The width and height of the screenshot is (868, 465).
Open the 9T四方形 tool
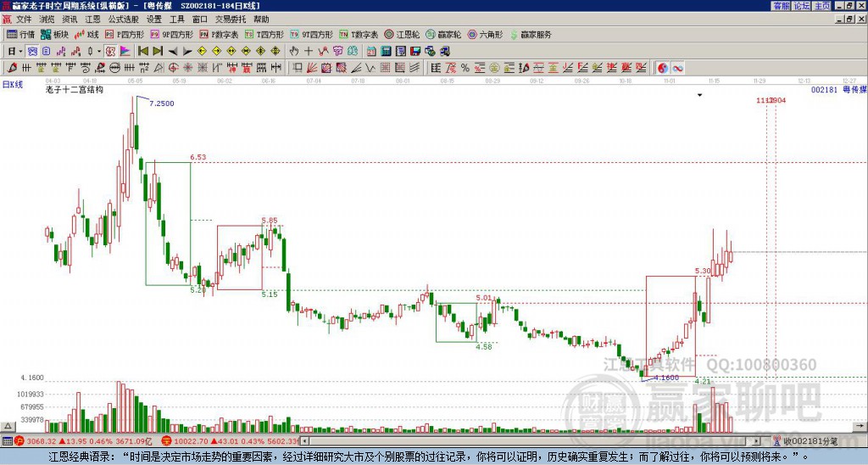coord(312,34)
